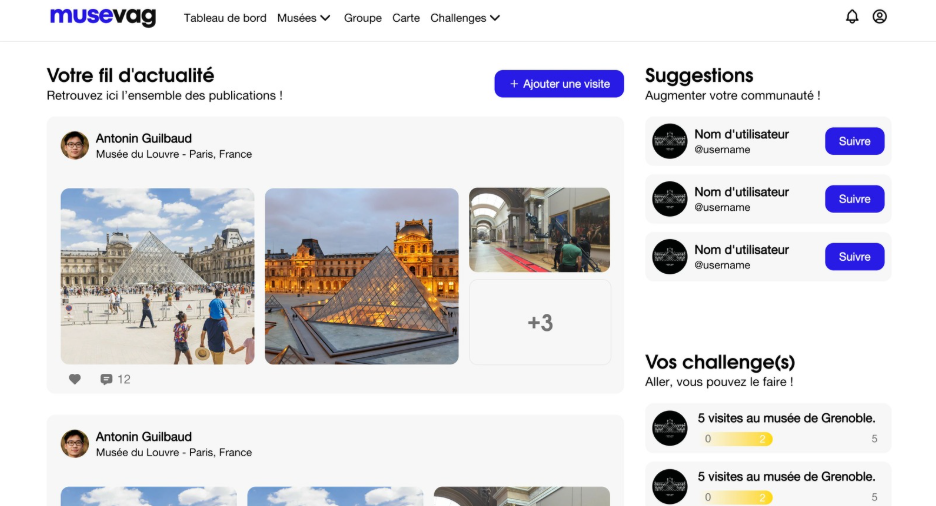This screenshot has width=936, height=506.
Task: Click second post's Musée du Louvre location
Action: tap(174, 452)
